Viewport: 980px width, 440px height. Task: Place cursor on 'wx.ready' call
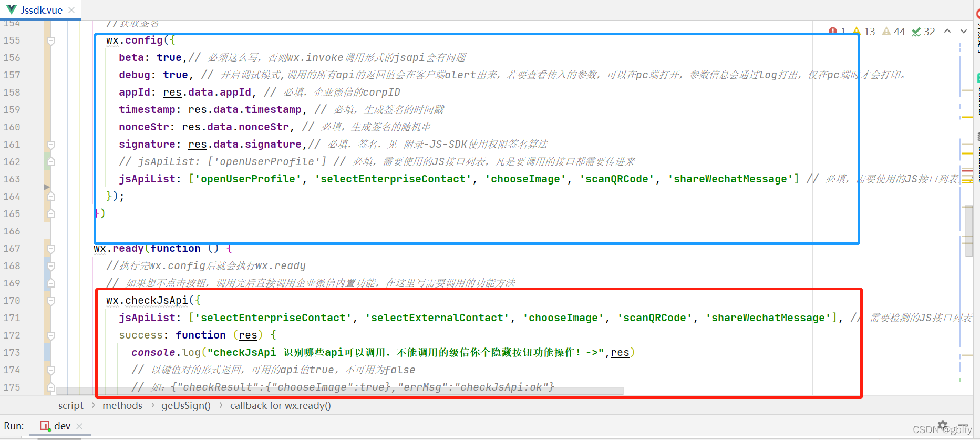pos(119,249)
